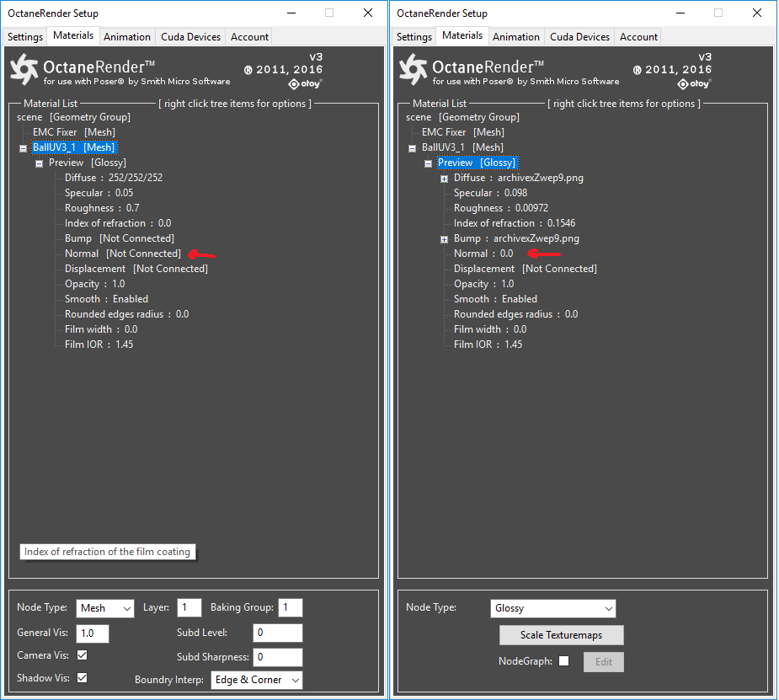Select Roughness 0.00972 row
This screenshot has height=700, width=779.
click(501, 208)
